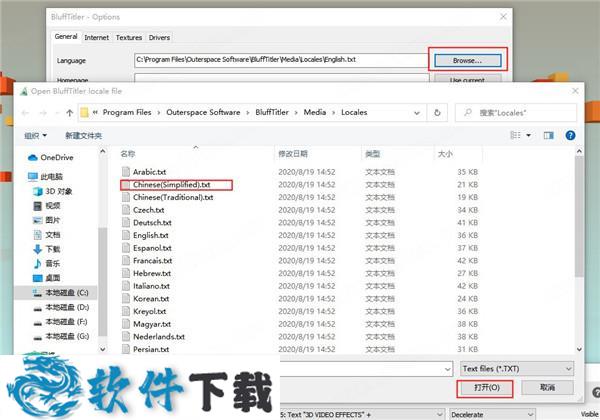Switch to Textures tab in Options
600x420 pixels.
(x=129, y=37)
